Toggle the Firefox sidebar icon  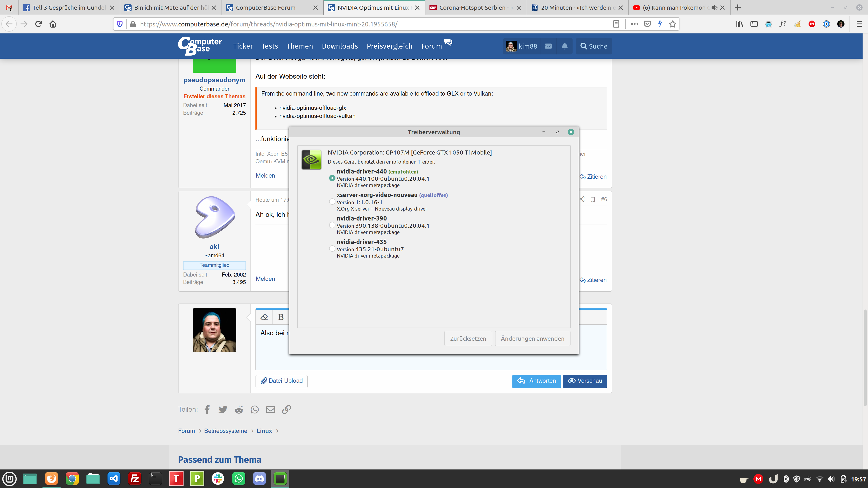(x=754, y=24)
